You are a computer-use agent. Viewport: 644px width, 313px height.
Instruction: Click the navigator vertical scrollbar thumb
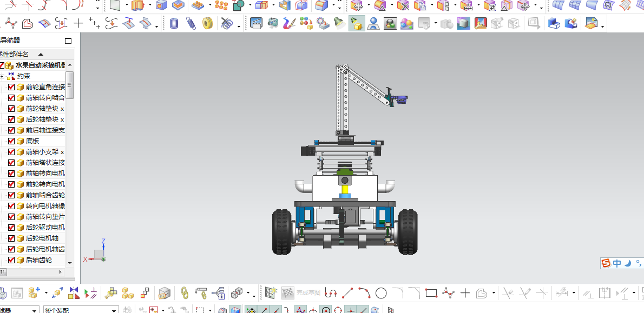69,85
